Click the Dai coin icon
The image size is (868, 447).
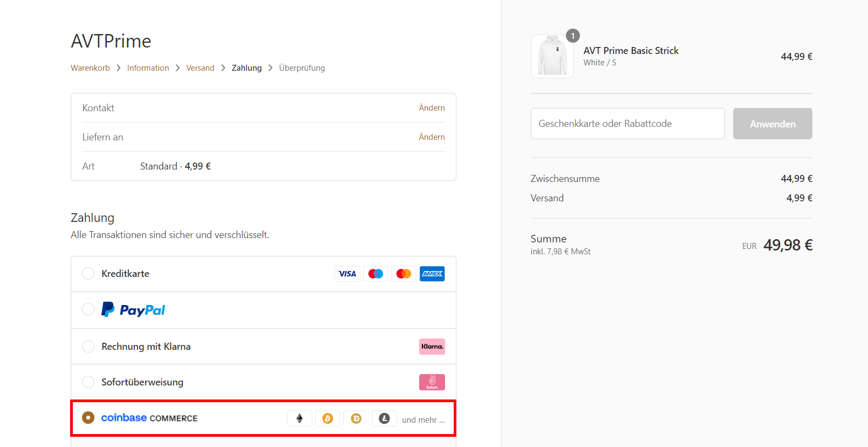pos(356,418)
